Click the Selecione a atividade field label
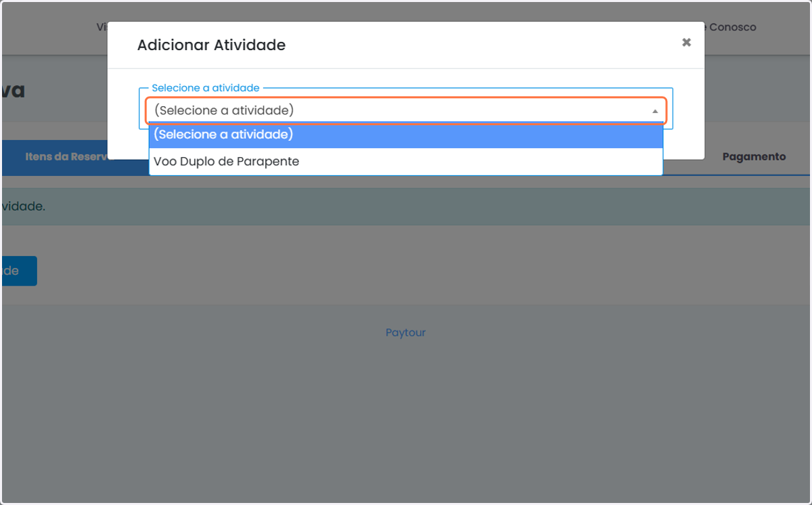Image resolution: width=812 pixels, height=505 pixels. 206,88
